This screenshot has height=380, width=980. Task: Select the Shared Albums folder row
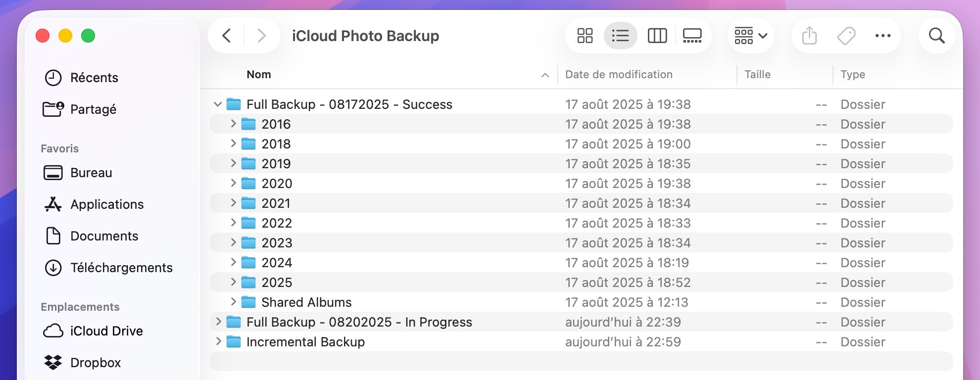click(582, 302)
